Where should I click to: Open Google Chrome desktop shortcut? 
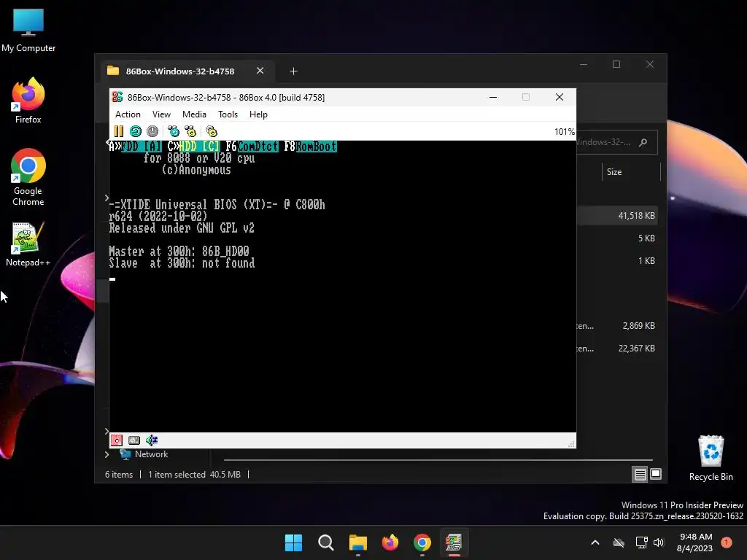(28, 177)
